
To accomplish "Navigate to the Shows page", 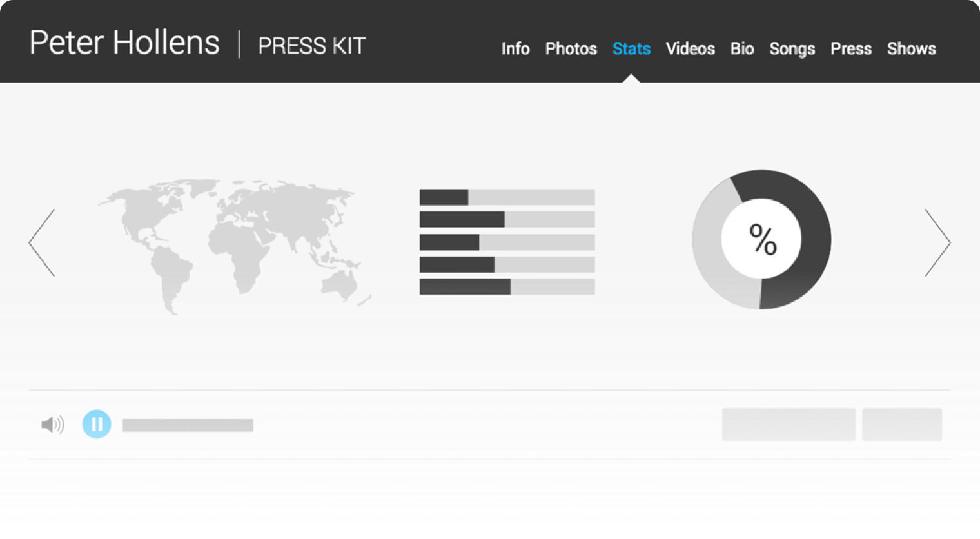I will (x=912, y=48).
